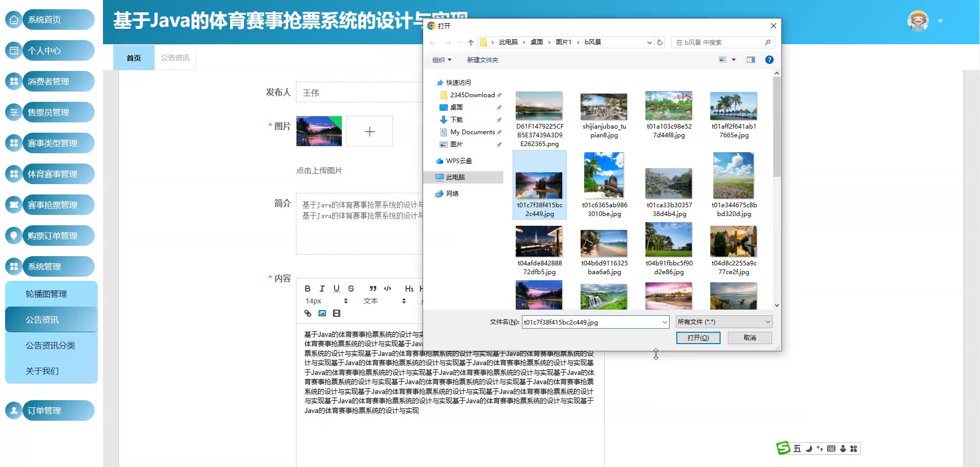The width and height of the screenshot is (980, 467).
Task: Go up one folder level in dialog
Action: pyautogui.click(x=470, y=42)
